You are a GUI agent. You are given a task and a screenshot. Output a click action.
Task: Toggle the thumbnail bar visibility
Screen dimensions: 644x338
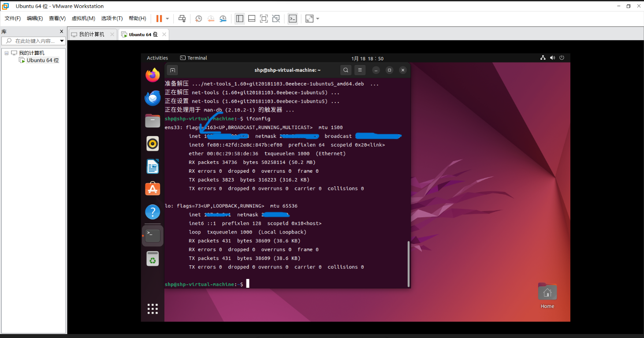[x=251, y=19]
